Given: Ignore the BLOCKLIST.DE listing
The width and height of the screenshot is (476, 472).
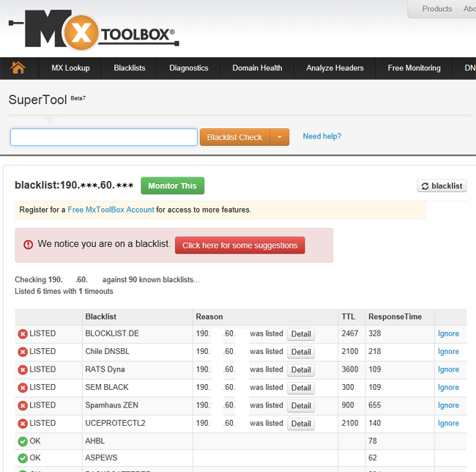Looking at the screenshot, I should click(448, 333).
